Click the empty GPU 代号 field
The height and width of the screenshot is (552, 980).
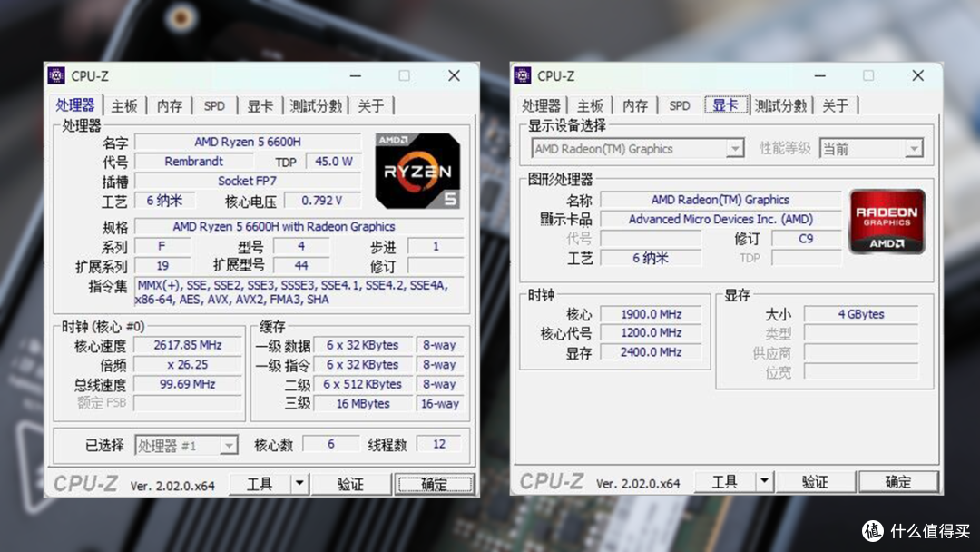point(652,238)
